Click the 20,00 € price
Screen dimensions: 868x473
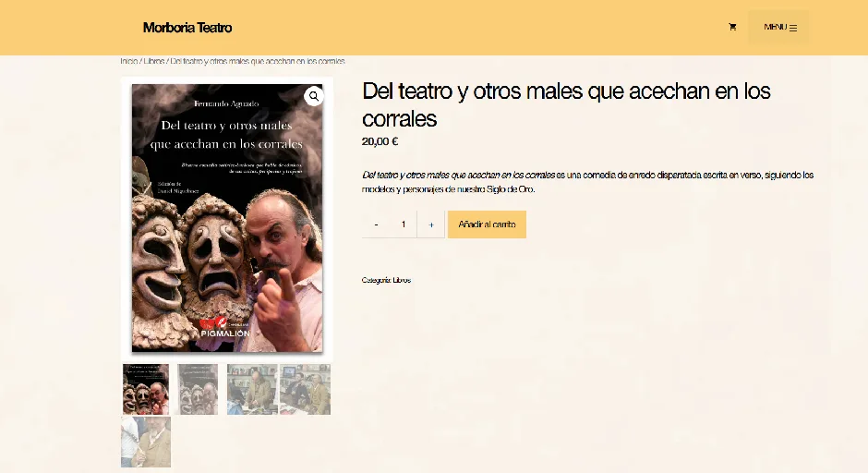coord(380,141)
